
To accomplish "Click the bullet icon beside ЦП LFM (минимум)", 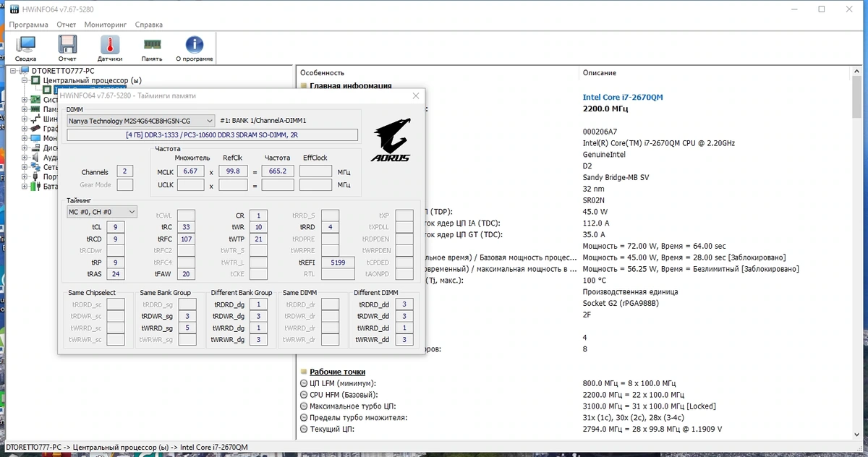I will click(304, 383).
